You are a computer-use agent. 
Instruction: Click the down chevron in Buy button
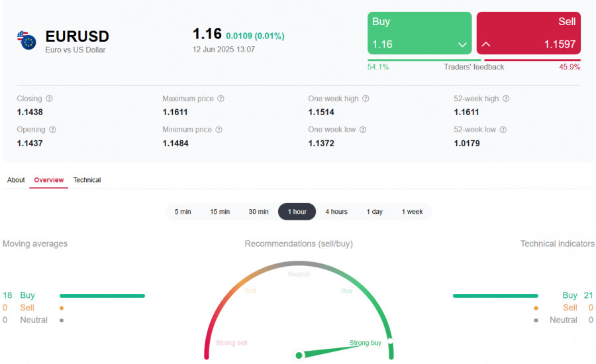pyautogui.click(x=462, y=44)
